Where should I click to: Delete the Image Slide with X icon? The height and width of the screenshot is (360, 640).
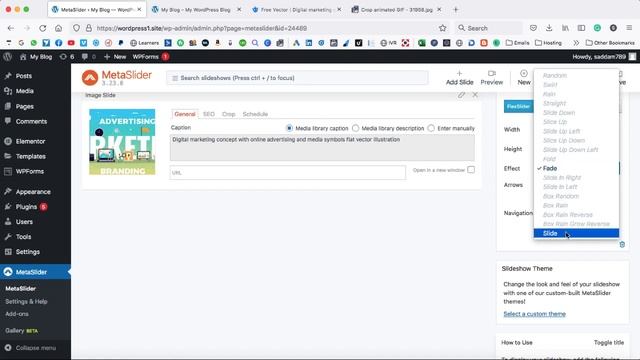[475, 95]
